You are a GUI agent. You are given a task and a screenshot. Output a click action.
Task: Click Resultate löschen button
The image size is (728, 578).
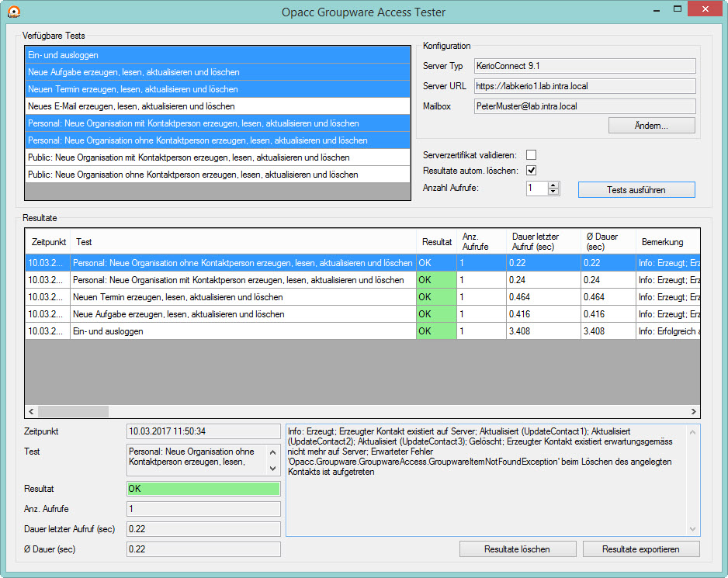click(x=517, y=549)
